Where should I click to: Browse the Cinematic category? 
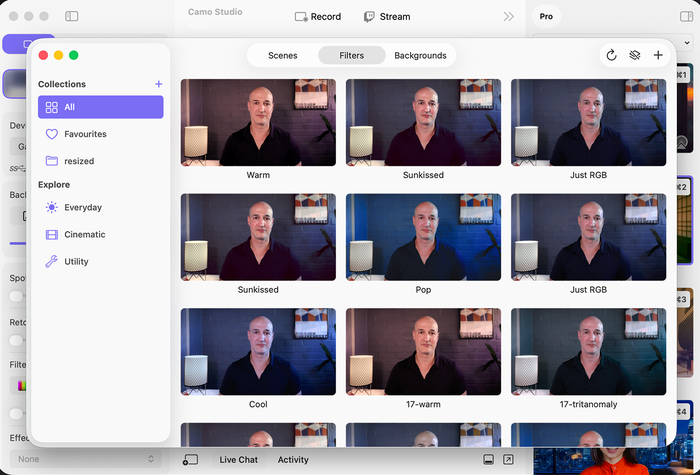coord(100,234)
